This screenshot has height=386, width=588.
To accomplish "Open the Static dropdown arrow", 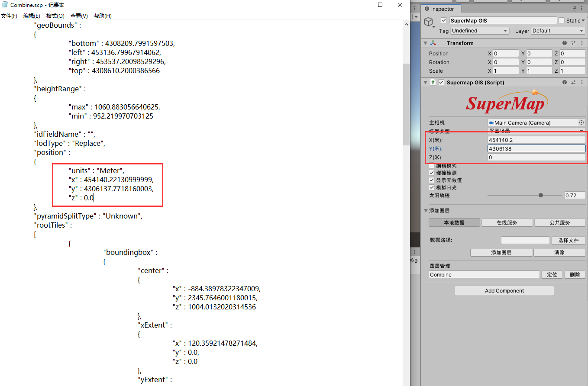I will pyautogui.click(x=583, y=20).
